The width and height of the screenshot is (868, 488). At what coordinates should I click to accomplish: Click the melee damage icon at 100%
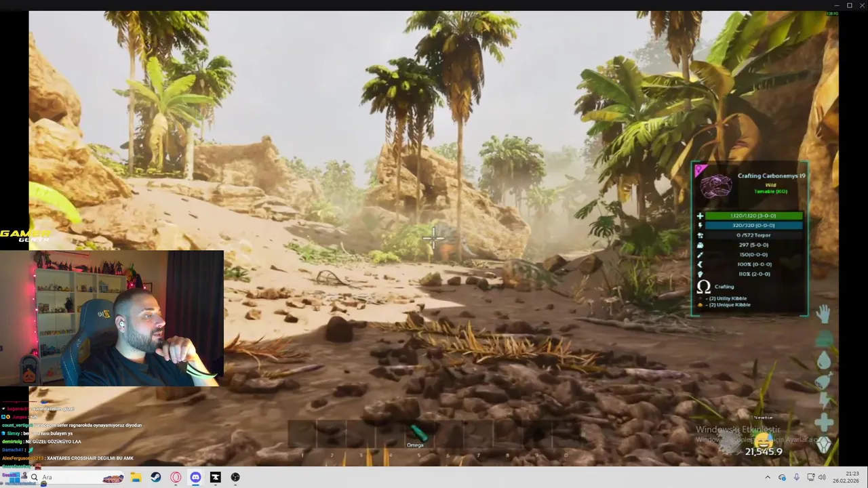(x=700, y=264)
